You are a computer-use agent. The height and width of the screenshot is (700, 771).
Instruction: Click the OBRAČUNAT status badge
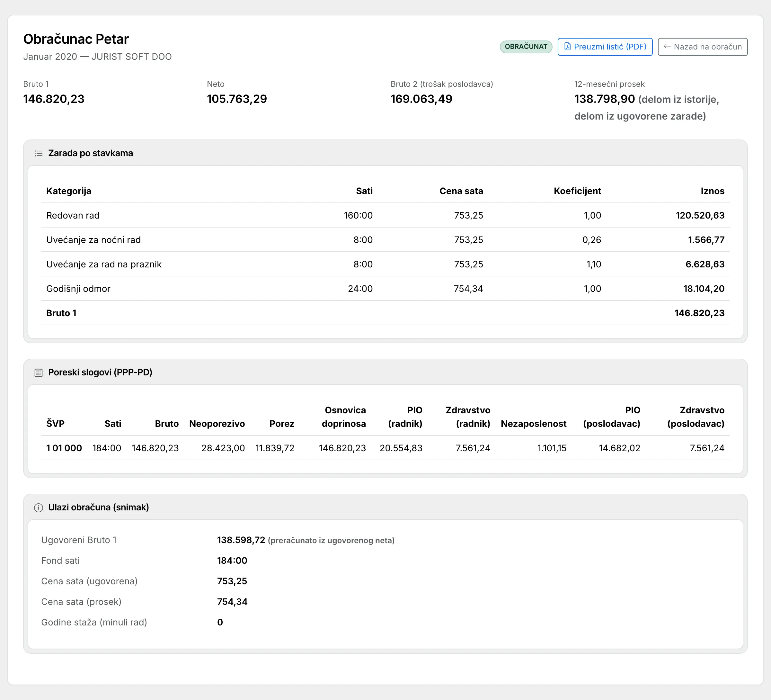pyautogui.click(x=526, y=47)
